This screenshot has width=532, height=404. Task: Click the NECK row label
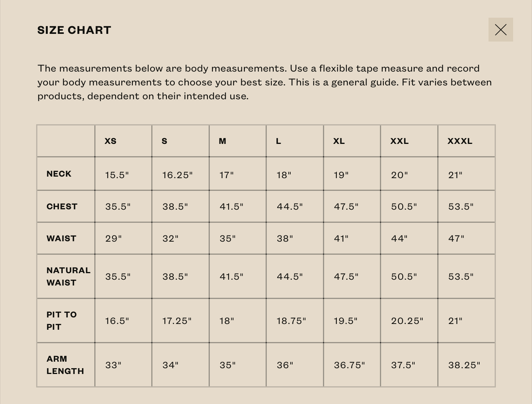[x=59, y=174]
